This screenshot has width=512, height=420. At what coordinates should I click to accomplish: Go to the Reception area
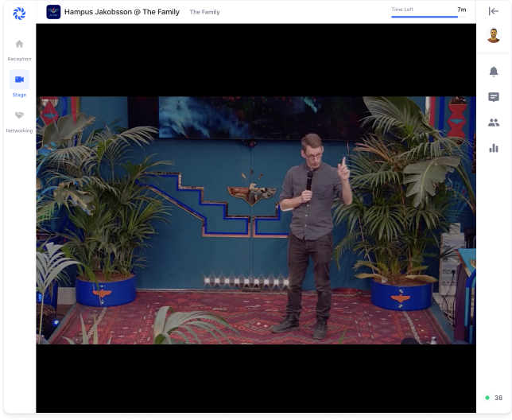(19, 45)
